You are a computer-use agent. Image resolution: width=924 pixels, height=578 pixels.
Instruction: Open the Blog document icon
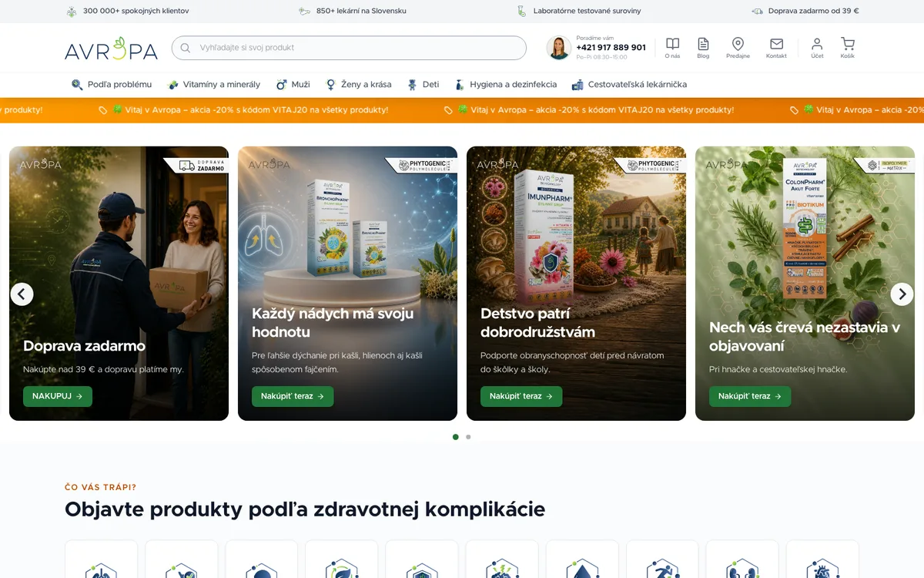point(703,44)
